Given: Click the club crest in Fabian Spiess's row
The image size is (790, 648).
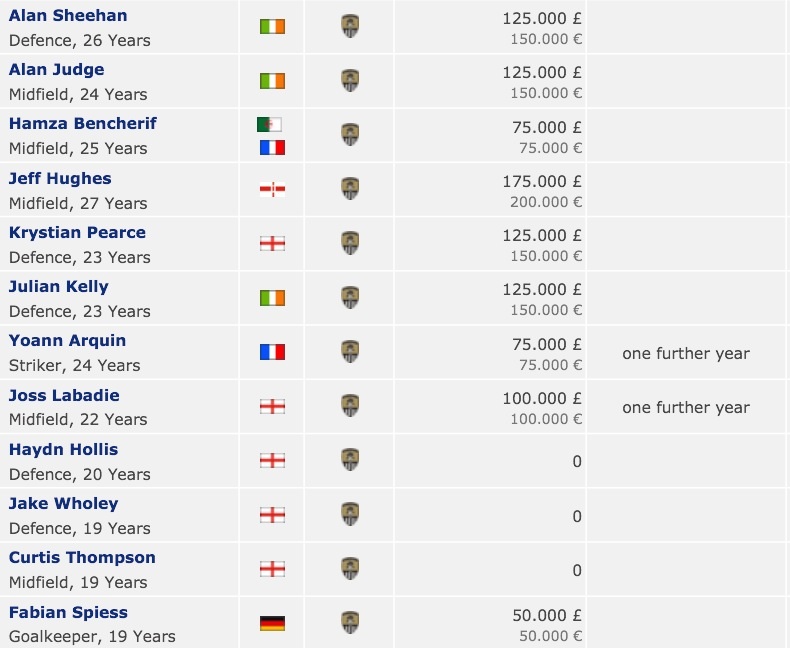Looking at the screenshot, I should tap(350, 623).
